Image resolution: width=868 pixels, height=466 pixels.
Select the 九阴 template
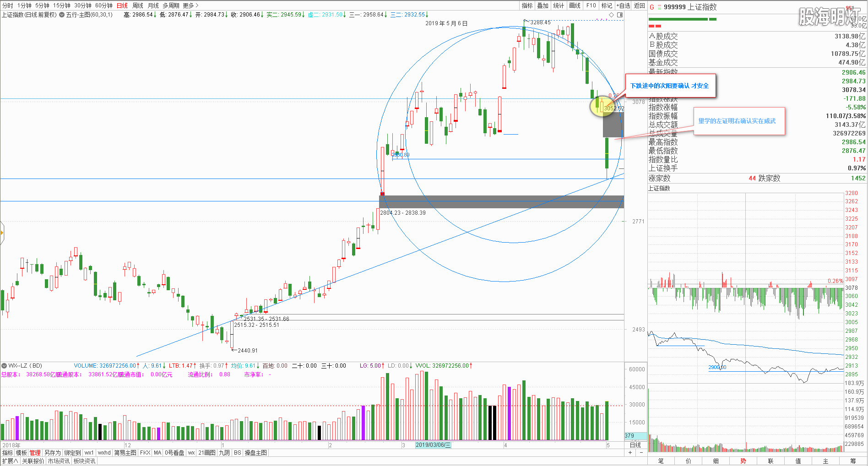[224, 453]
